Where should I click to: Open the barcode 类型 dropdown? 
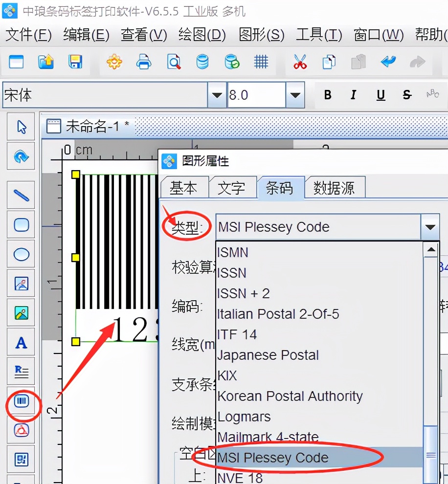point(429,227)
